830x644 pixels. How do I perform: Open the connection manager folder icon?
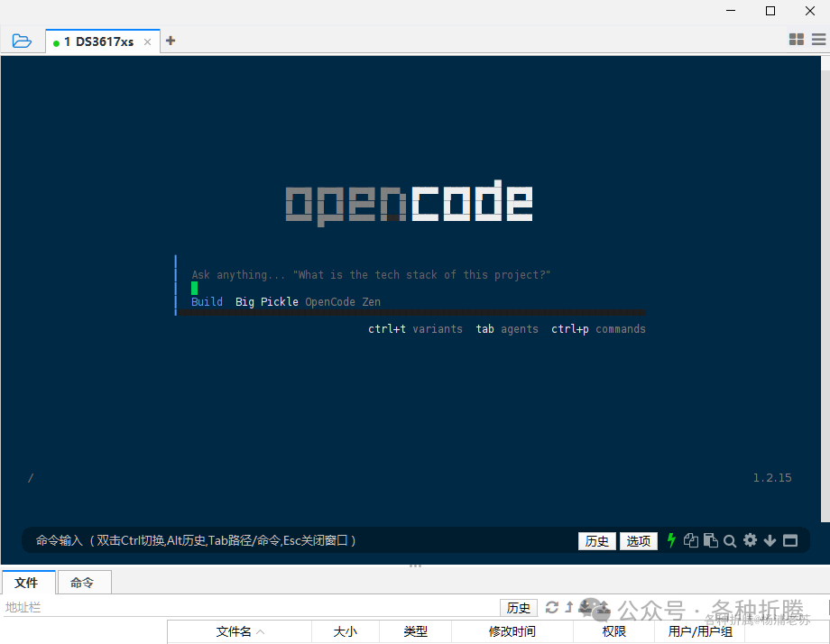[22, 40]
